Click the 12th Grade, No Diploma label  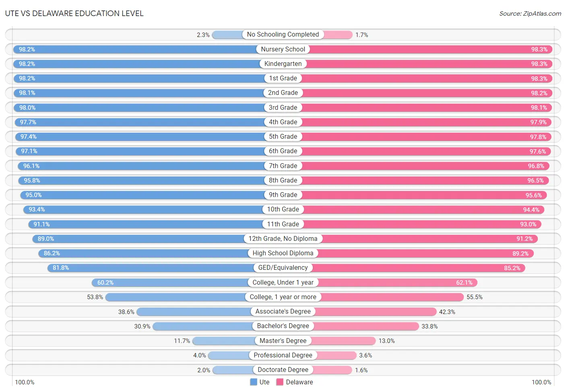[283, 238]
